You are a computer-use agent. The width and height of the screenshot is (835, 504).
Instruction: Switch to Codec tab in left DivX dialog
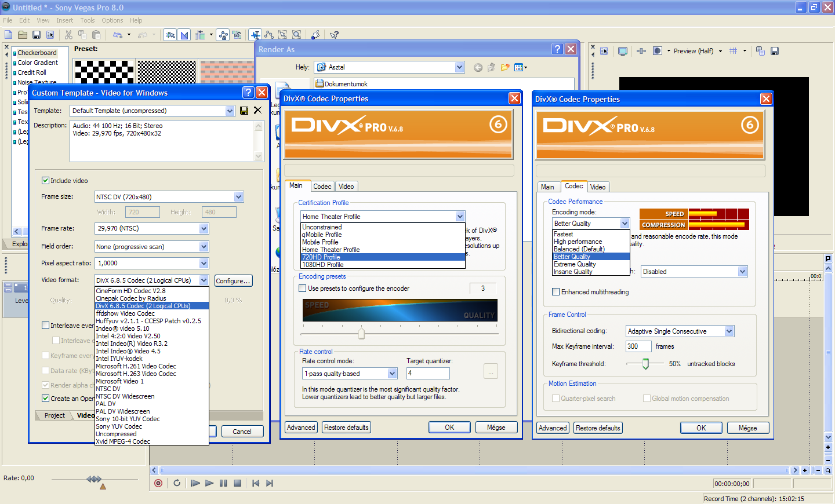coord(322,187)
